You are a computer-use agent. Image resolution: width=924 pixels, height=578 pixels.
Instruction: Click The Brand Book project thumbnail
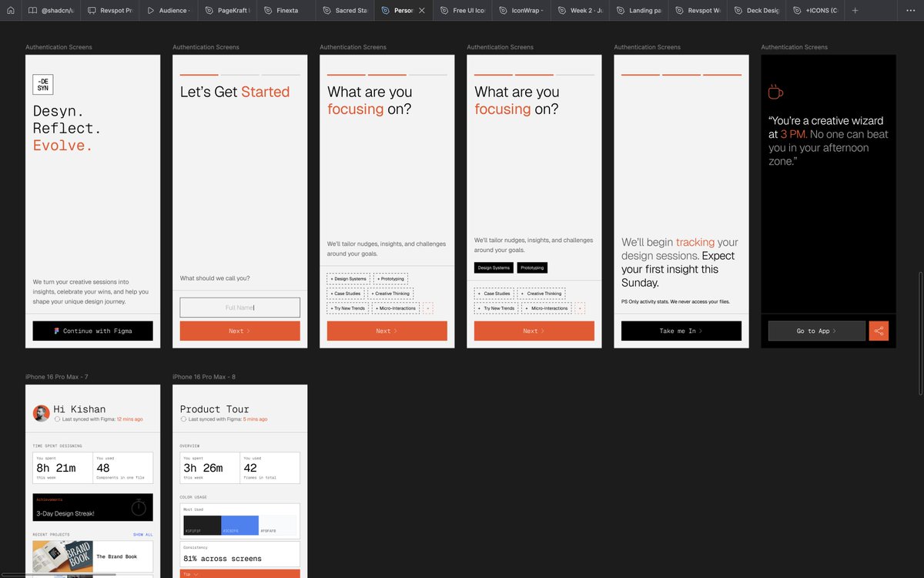coord(63,556)
